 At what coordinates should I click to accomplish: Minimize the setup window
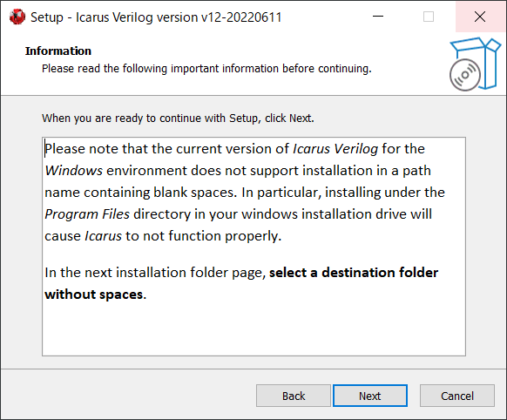click(x=378, y=17)
